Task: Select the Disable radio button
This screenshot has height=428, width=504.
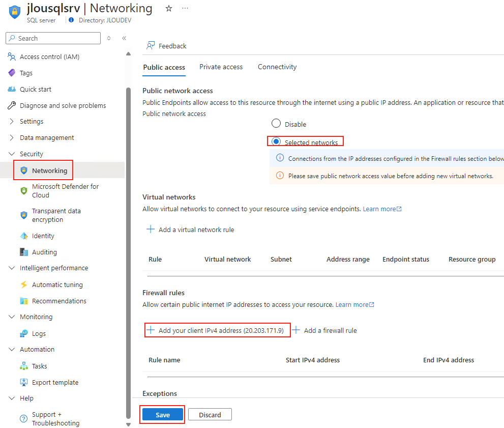Action: click(276, 124)
